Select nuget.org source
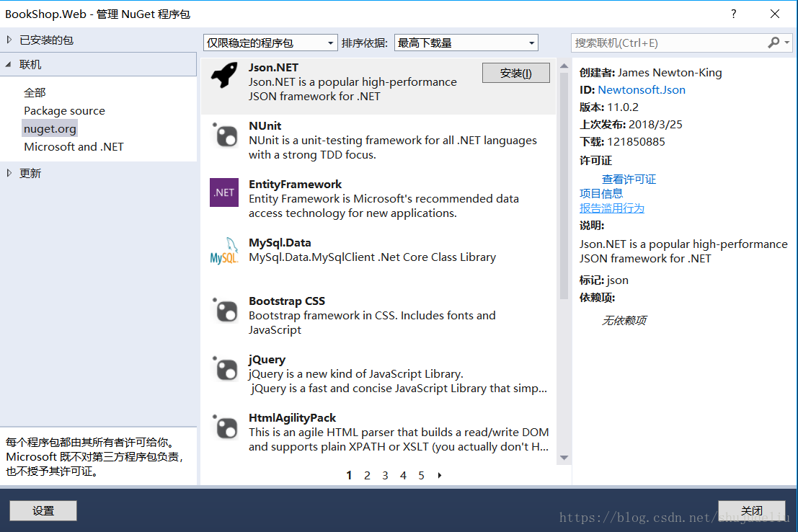Screen dimensions: 798x532 [50, 129]
